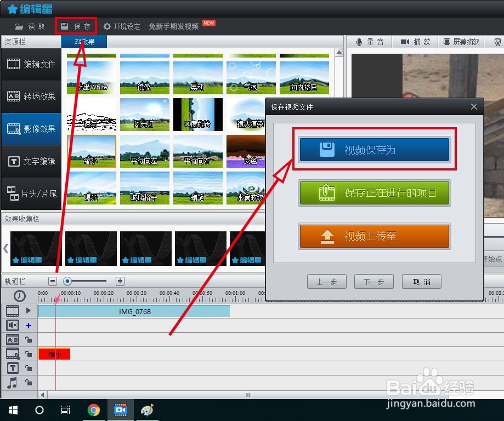Click the 保存 save button in toolbar

click(76, 26)
